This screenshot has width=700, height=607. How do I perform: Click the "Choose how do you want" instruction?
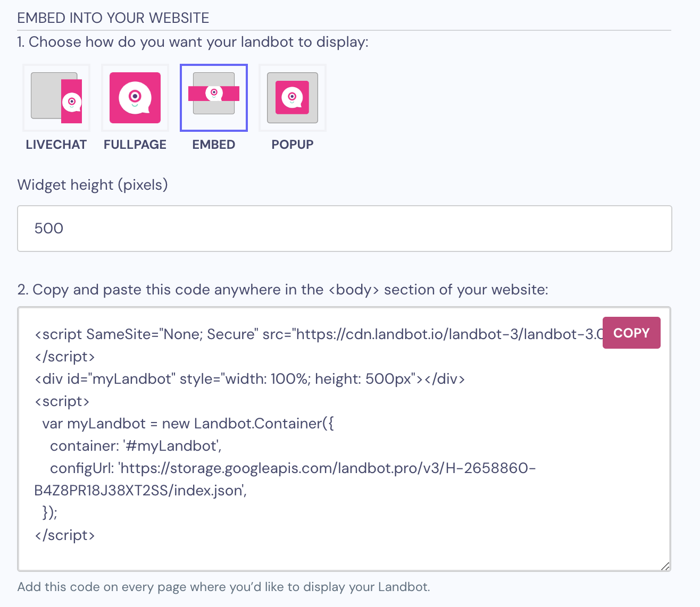193,42
